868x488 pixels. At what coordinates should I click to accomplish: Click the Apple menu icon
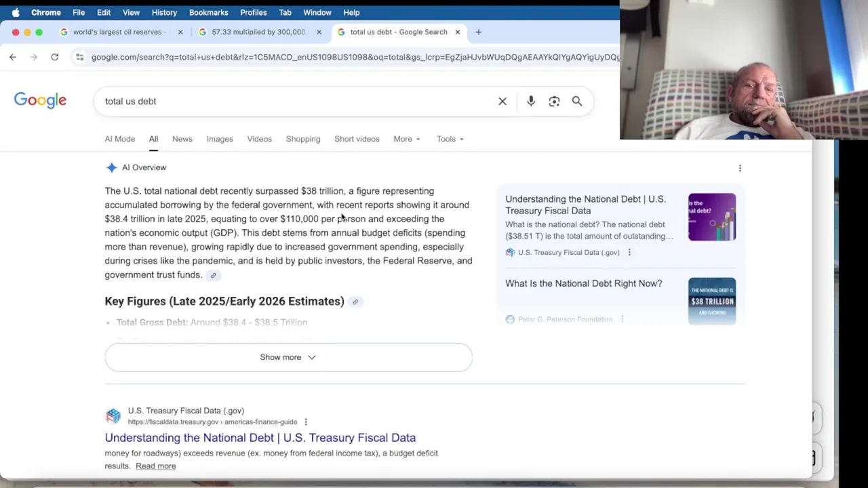coord(15,12)
